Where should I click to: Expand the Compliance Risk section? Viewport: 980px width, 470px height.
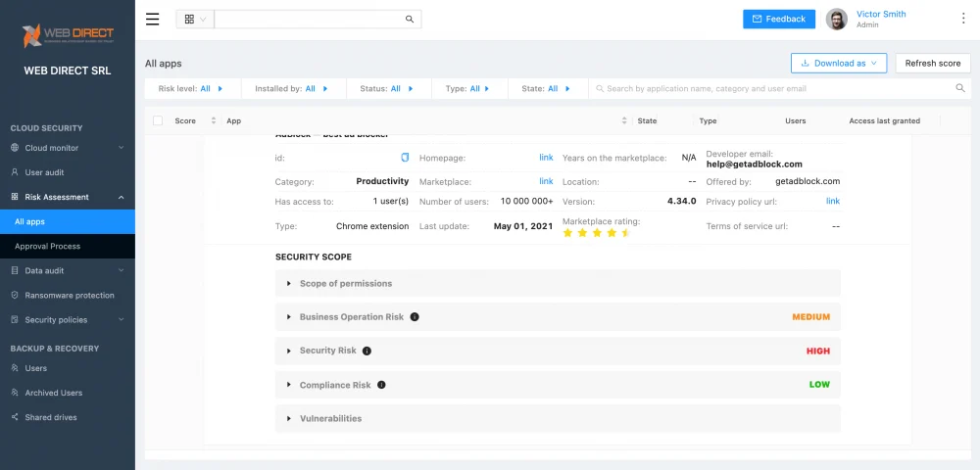(558, 385)
